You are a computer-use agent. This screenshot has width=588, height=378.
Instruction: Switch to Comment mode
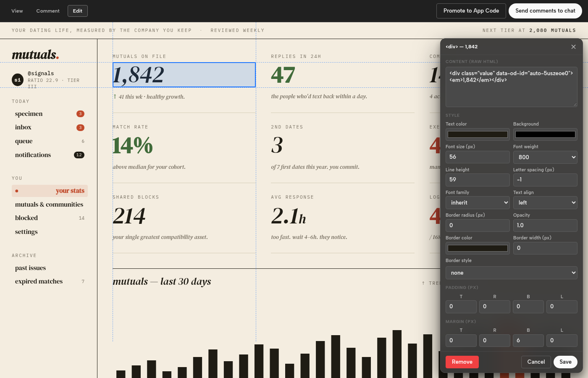click(x=48, y=11)
